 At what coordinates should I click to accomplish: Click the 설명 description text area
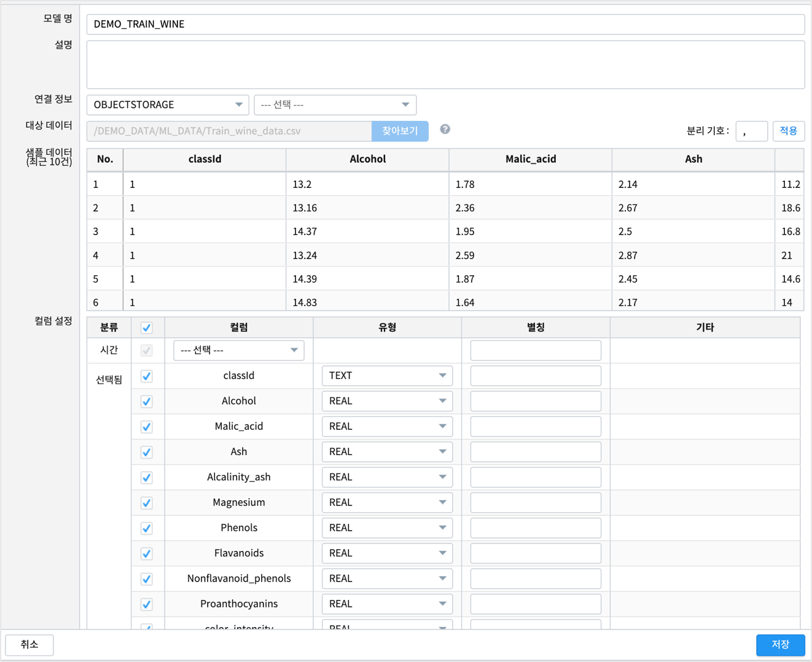[x=445, y=64]
